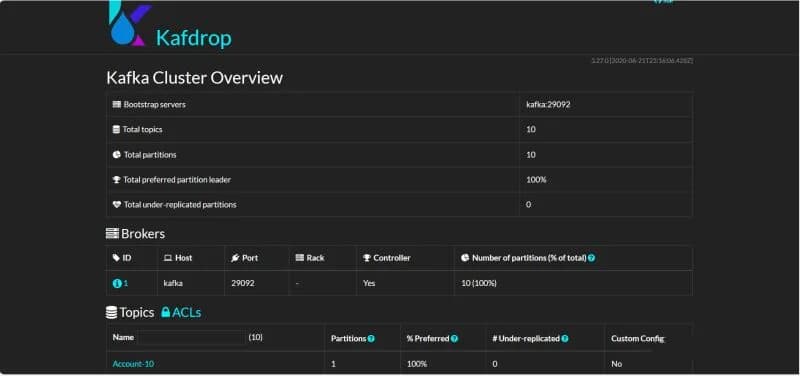Screen dimensions: 800x376
Task: Click the plug icon in Port column header
Action: tap(235, 258)
